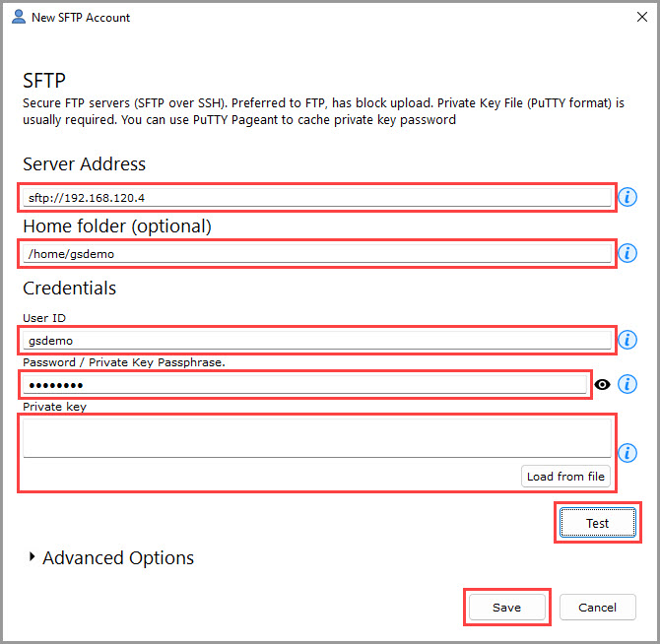Click the Server Address input field
The image size is (660, 644).
[x=317, y=198]
